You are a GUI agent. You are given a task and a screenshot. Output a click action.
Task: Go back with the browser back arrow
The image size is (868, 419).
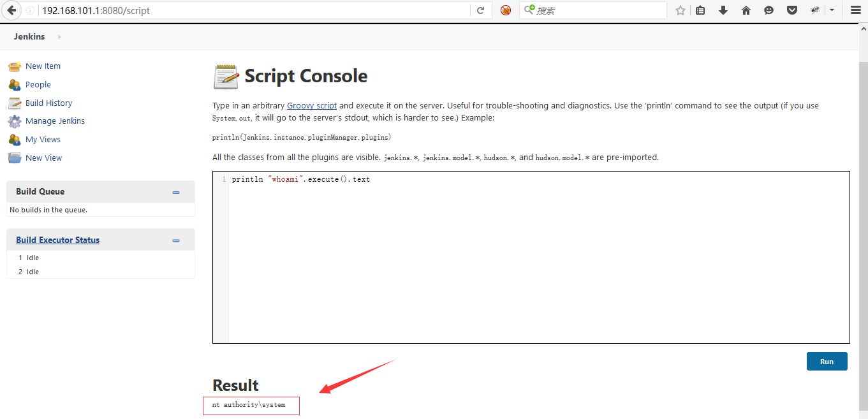[x=11, y=10]
